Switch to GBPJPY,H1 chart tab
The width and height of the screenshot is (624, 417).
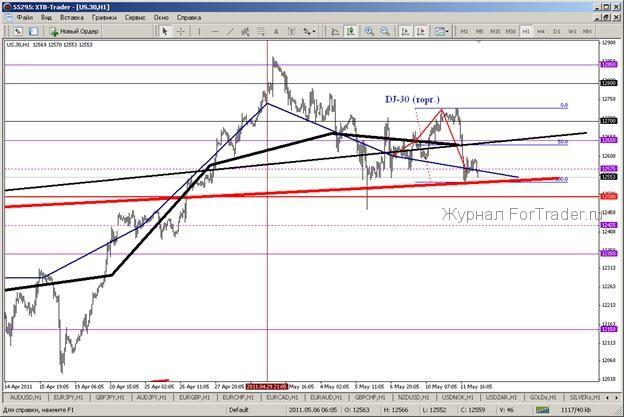click(x=110, y=397)
